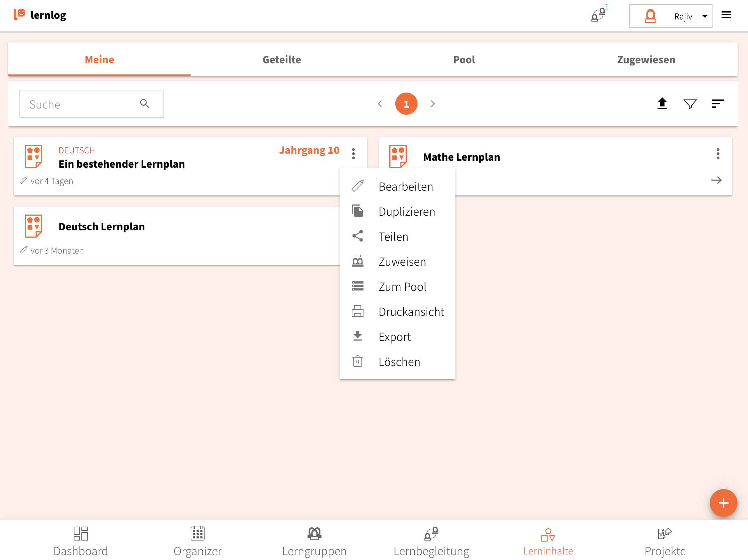The width and height of the screenshot is (748, 560).
Task: Click the orange plus add button
Action: [x=723, y=503]
